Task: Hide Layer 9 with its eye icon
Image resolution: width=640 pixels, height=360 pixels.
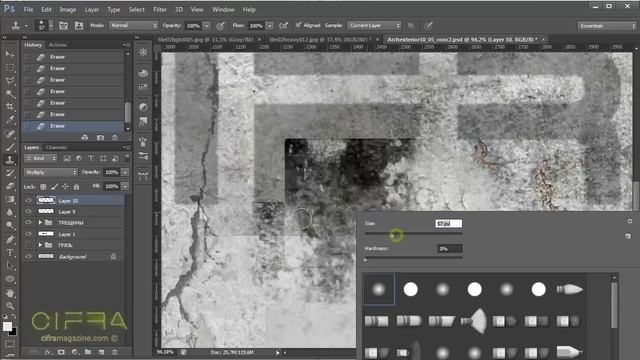Action: tap(28, 211)
